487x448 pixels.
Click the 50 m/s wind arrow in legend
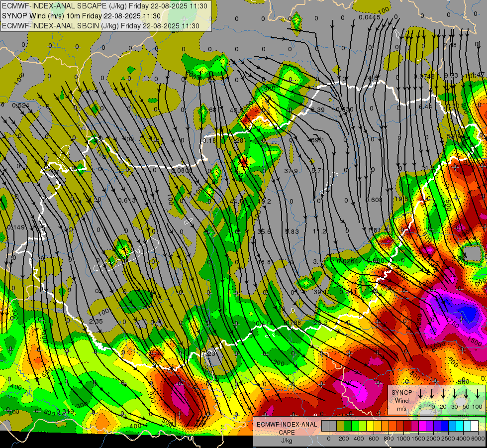click(x=466, y=394)
